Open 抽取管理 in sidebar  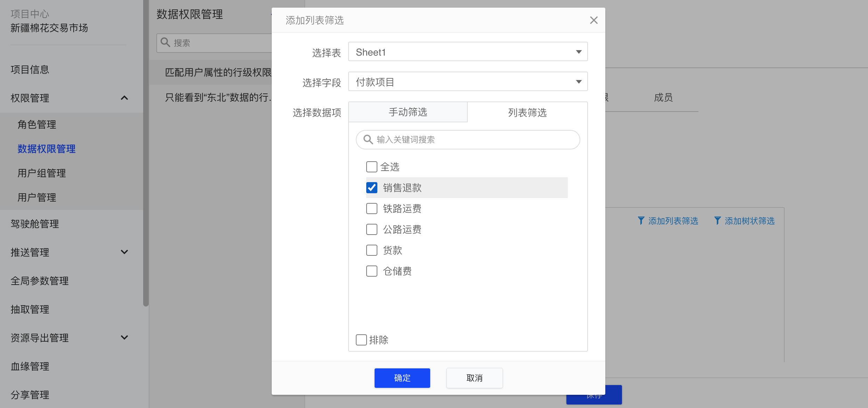(x=30, y=309)
